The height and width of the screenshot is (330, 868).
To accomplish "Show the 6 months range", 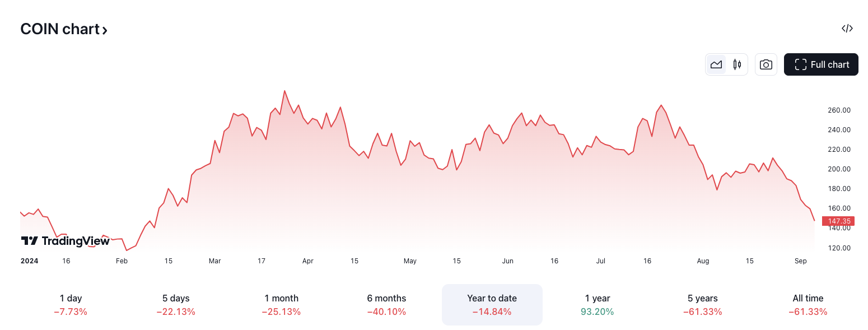I will click(x=386, y=305).
